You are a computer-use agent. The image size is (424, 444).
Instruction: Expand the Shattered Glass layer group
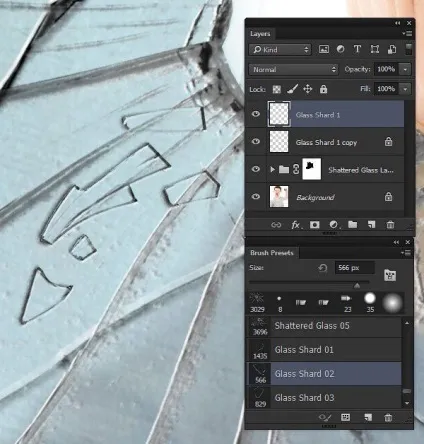(x=272, y=169)
